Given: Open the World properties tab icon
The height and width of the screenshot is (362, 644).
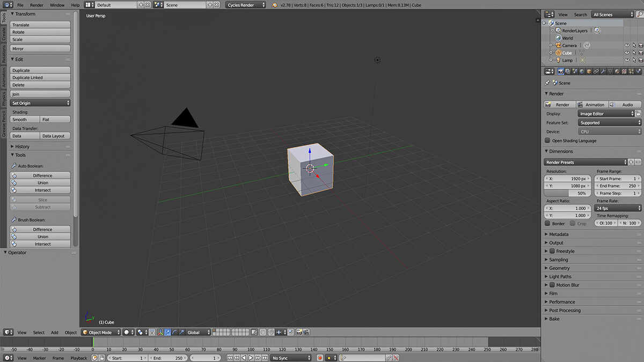Looking at the screenshot, I should [x=582, y=71].
